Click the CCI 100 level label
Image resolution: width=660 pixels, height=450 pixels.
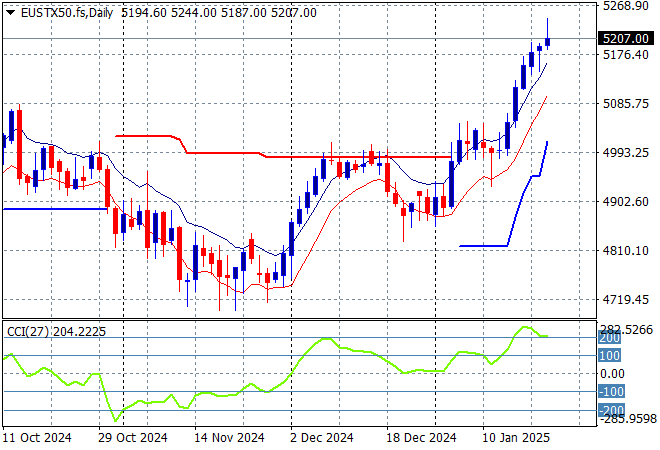click(611, 356)
